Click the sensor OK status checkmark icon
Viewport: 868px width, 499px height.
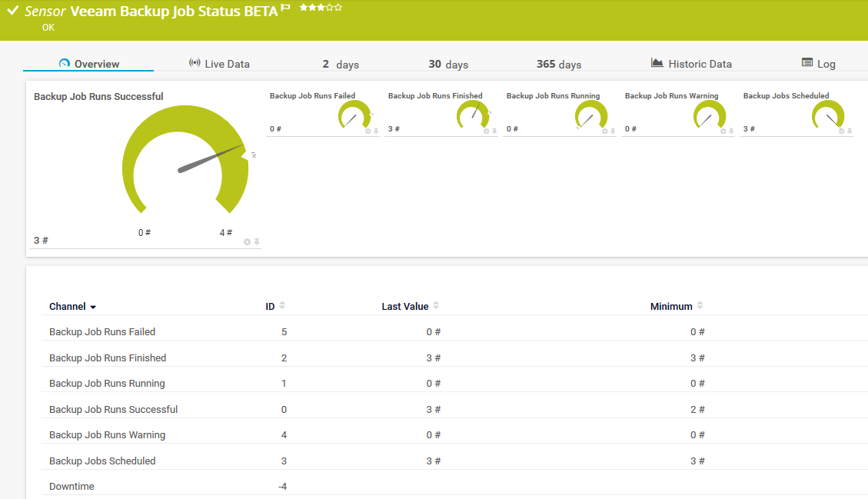click(x=12, y=12)
